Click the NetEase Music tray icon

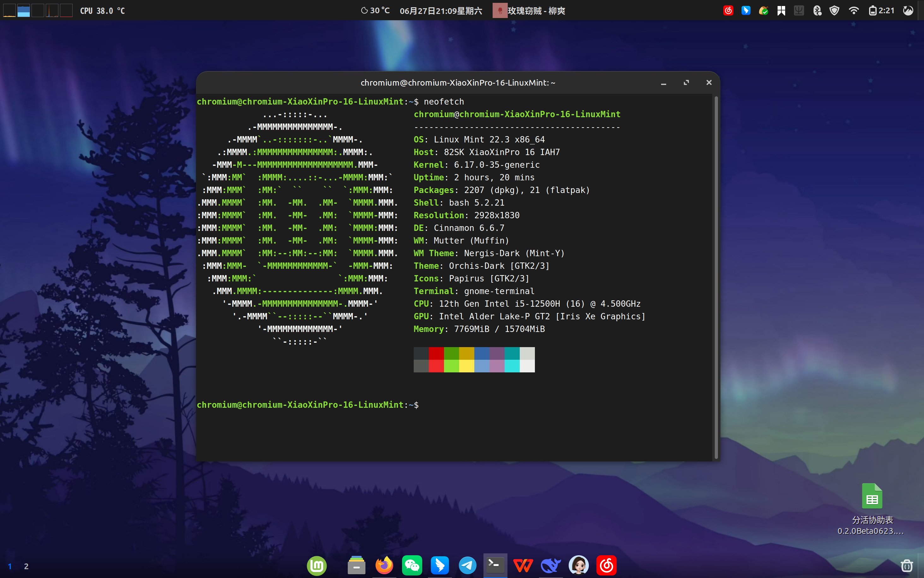coord(728,11)
